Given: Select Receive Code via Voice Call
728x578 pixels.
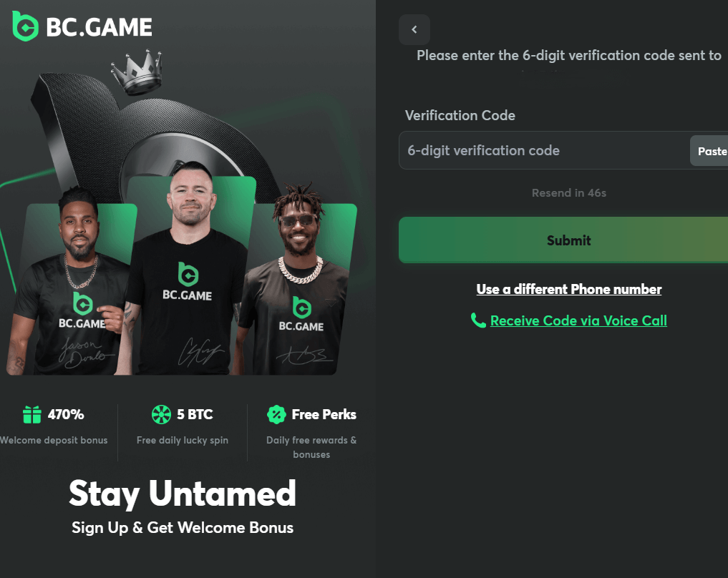Looking at the screenshot, I should 578,320.
